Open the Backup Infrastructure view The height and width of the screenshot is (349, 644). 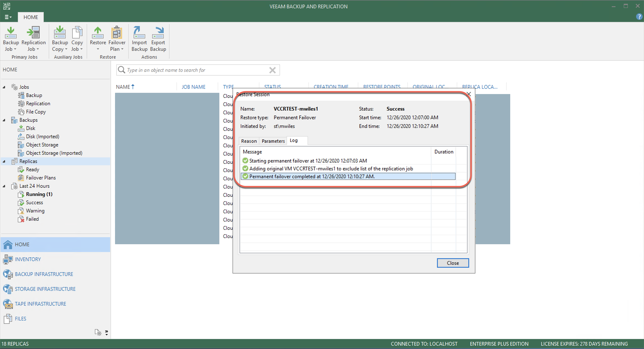click(x=44, y=274)
